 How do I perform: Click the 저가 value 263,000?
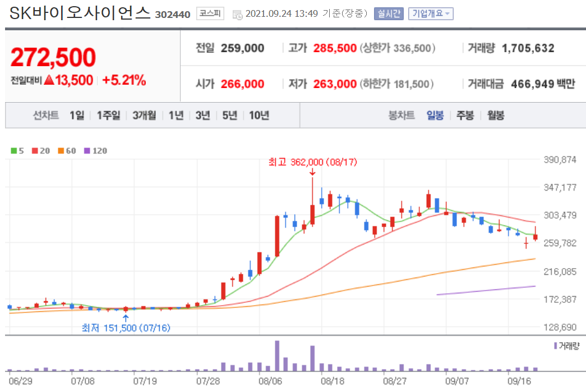point(335,84)
